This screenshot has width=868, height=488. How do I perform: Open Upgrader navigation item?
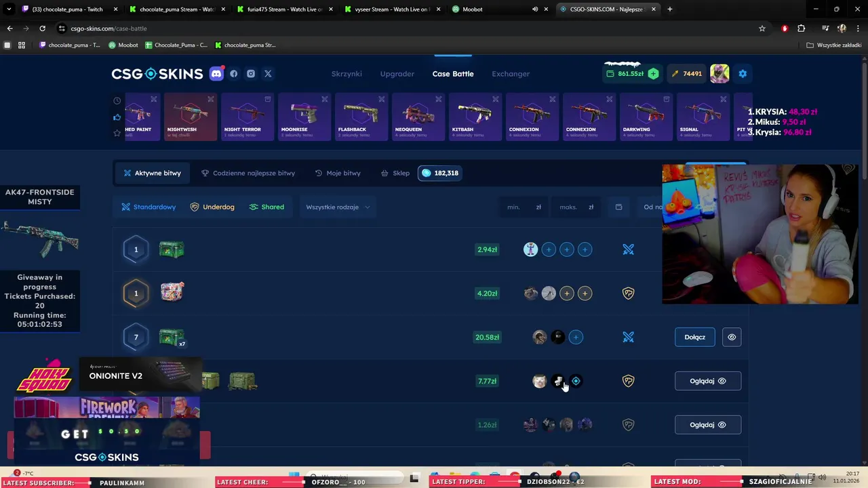coord(397,74)
